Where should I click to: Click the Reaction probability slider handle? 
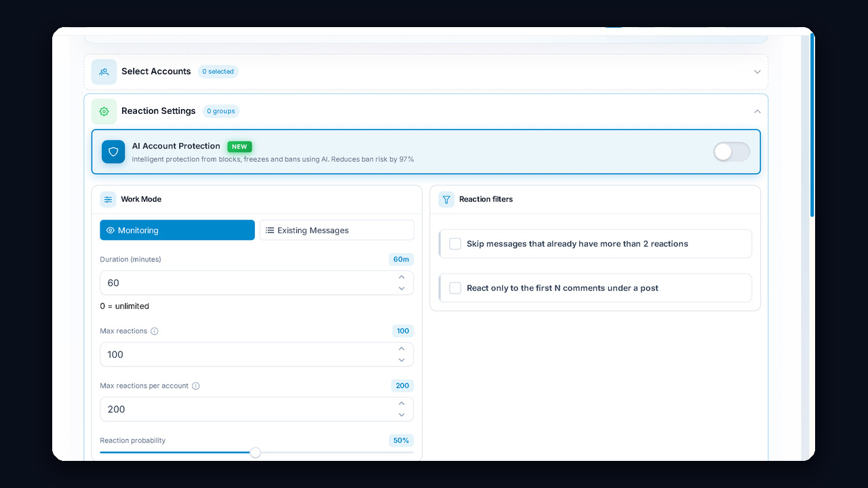tap(255, 453)
